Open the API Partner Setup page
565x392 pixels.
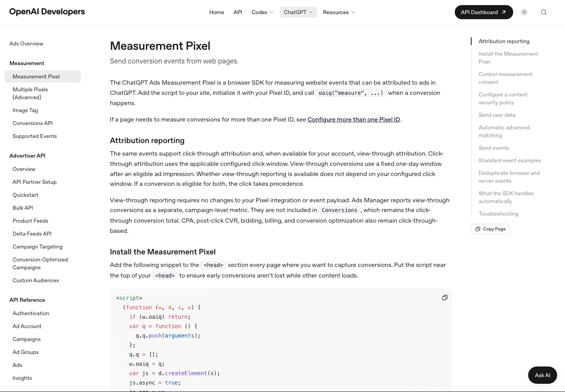pyautogui.click(x=43, y=182)
